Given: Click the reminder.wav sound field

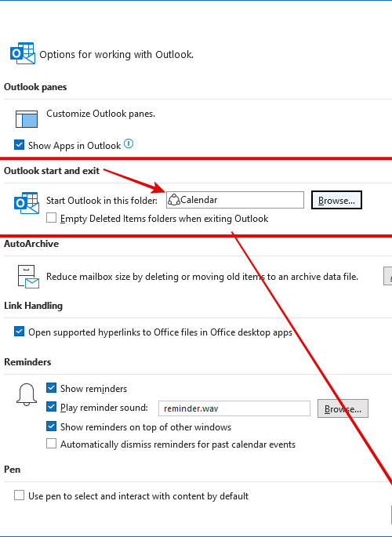Looking at the screenshot, I should coord(234,408).
